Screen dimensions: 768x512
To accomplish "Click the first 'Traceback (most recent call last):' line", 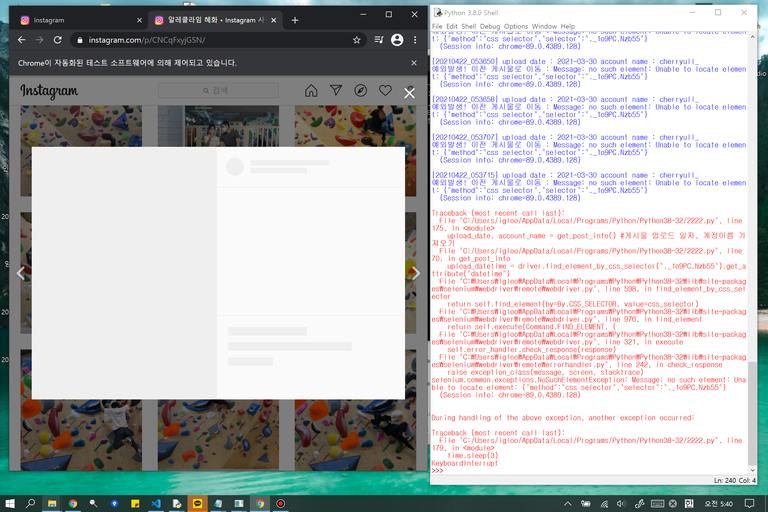I will click(x=498, y=213).
